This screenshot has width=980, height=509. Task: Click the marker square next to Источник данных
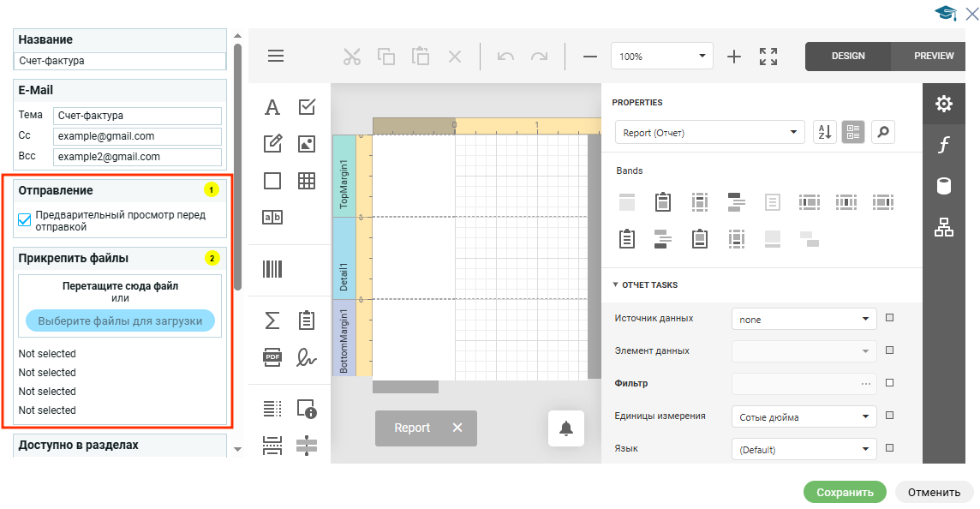tap(889, 318)
